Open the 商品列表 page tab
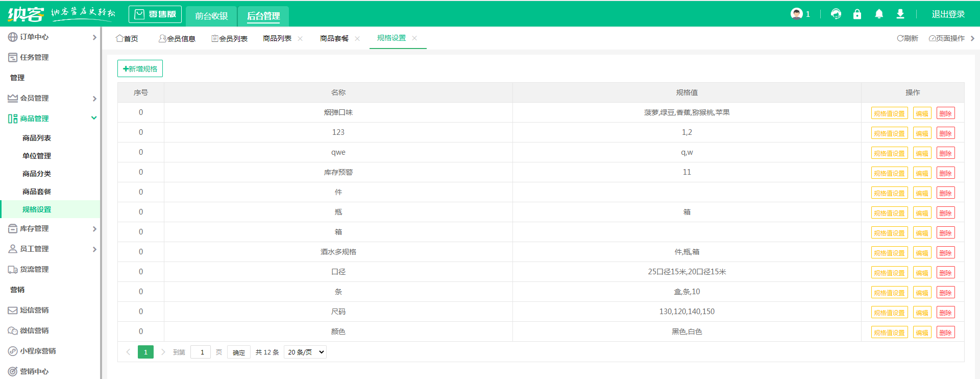The height and width of the screenshot is (379, 980). pos(277,38)
